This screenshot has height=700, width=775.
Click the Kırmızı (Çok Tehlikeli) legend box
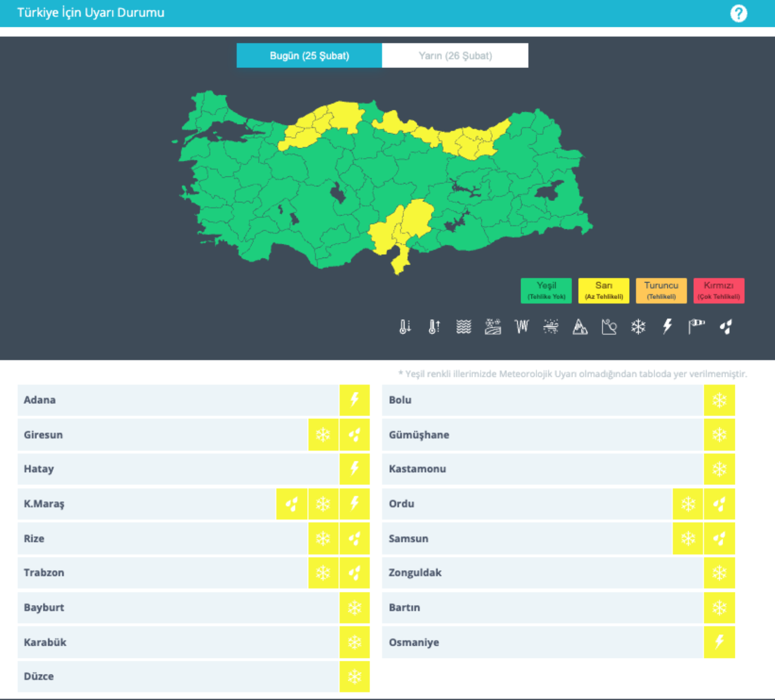(718, 290)
